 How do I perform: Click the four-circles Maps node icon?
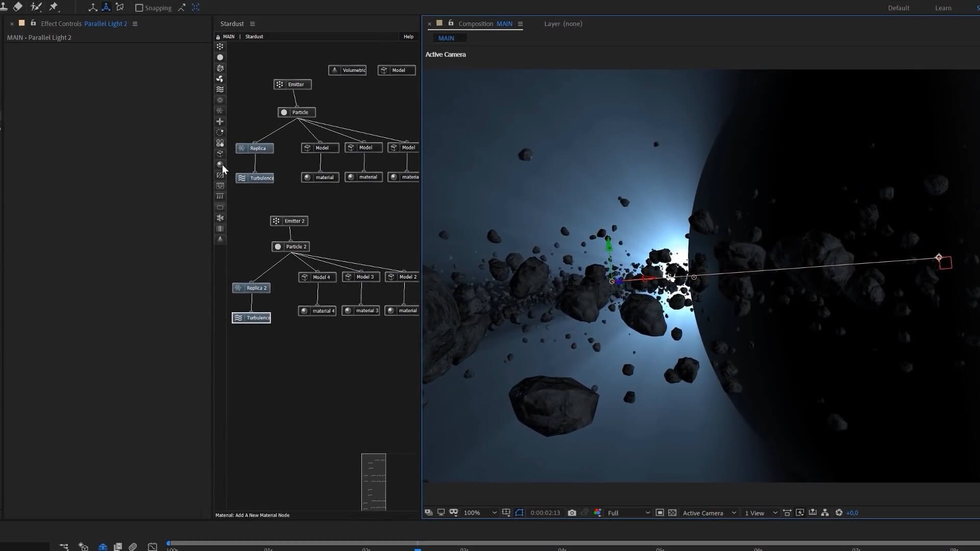tap(220, 143)
